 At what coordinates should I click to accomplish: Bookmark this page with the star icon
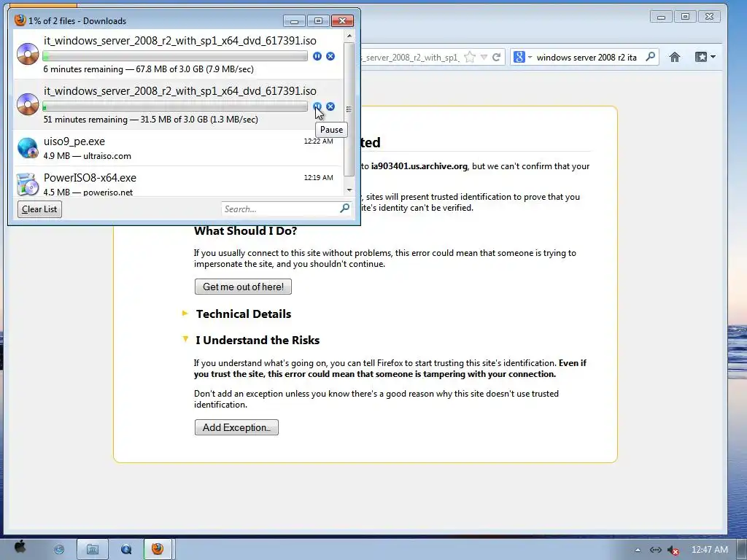(x=470, y=57)
